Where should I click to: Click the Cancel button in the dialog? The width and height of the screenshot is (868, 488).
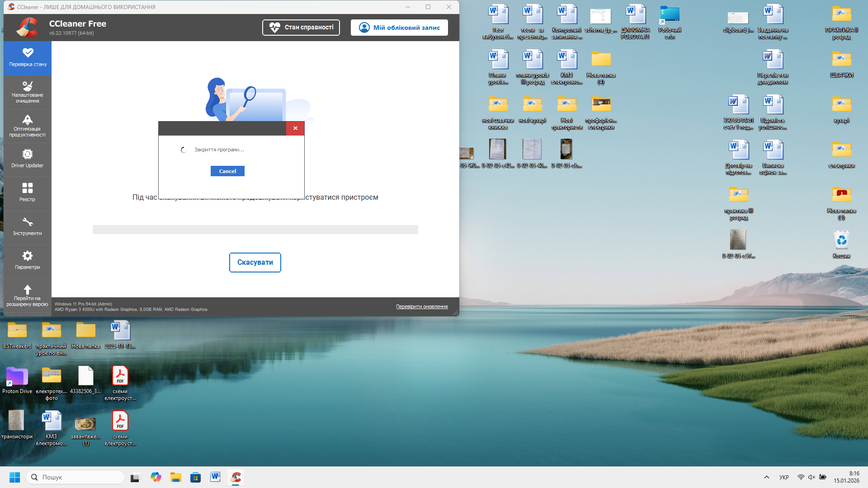tap(227, 171)
